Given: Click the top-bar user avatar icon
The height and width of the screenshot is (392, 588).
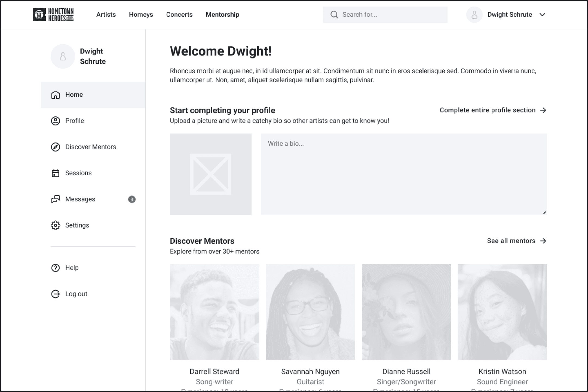Looking at the screenshot, I should coord(474,15).
